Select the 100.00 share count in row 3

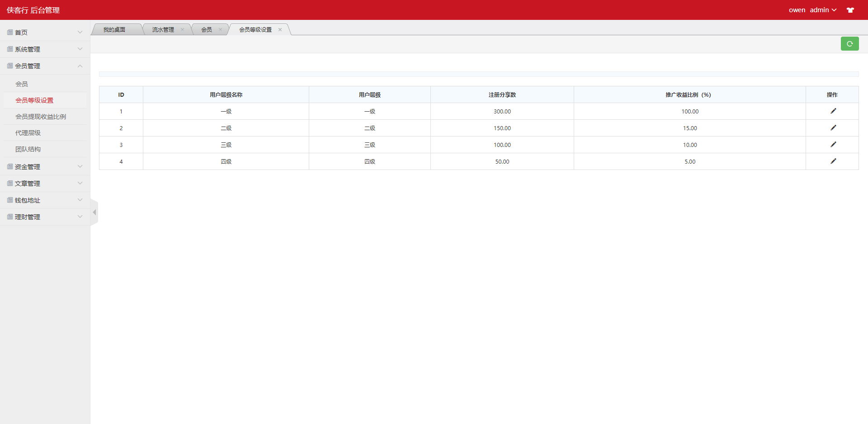[502, 145]
